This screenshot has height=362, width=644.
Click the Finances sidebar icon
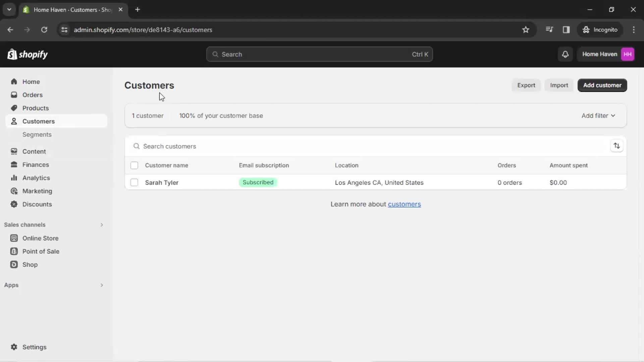pos(14,165)
